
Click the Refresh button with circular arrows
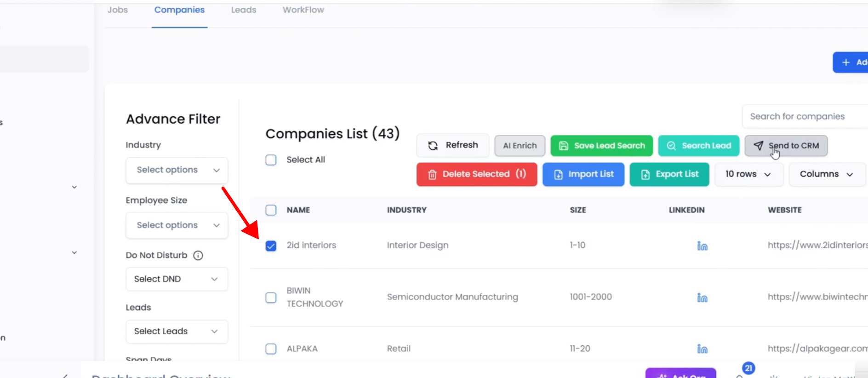(453, 145)
